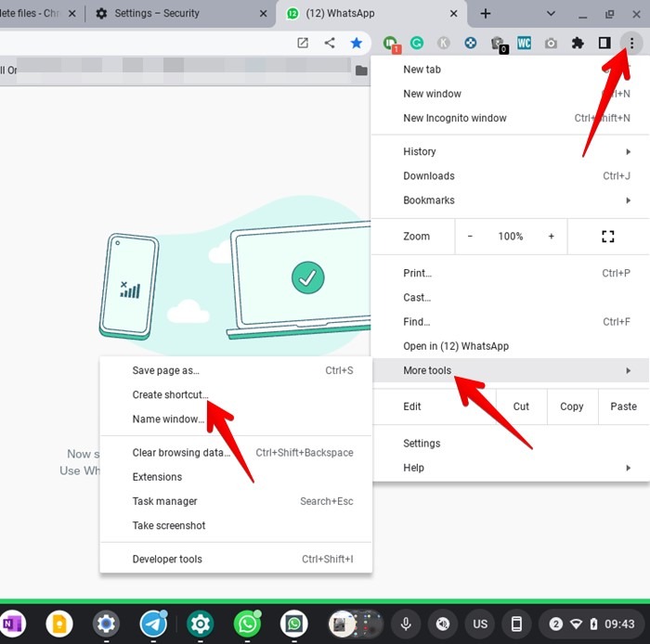
Task: Click the WC extension icon
Action: click(524, 43)
